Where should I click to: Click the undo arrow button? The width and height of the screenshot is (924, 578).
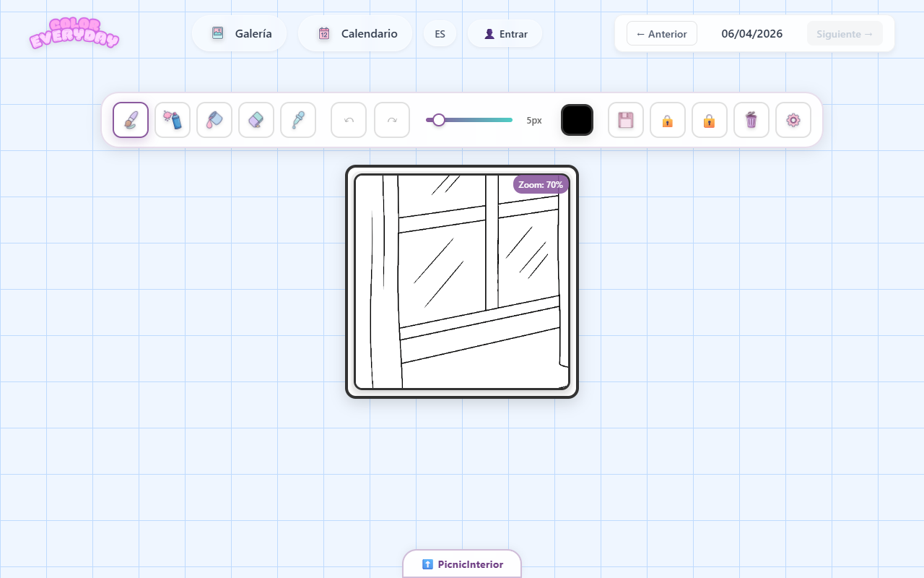(x=349, y=120)
